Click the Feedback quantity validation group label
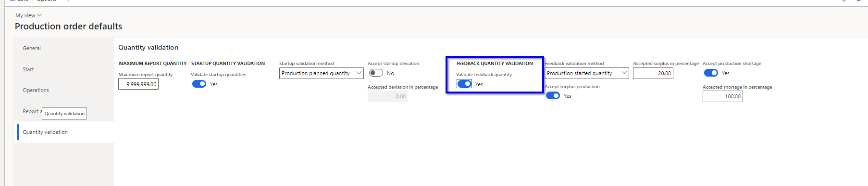Viewport: 868px width, 186px height. pyautogui.click(x=495, y=63)
